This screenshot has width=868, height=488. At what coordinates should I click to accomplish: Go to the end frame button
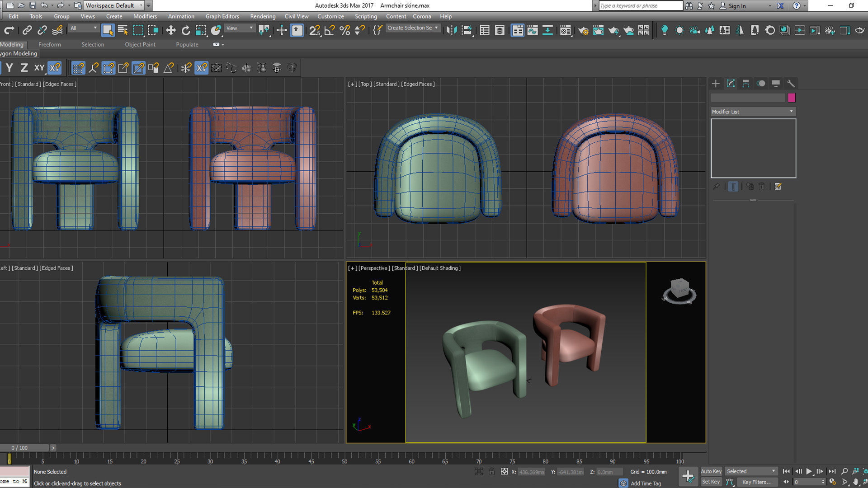(x=832, y=471)
